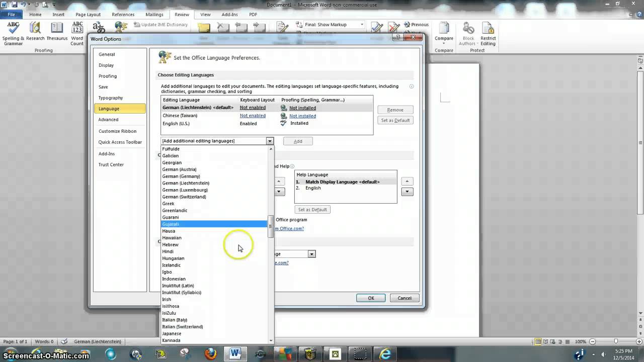Select German (Germany) in language list
Screen dimensions: 644x362
(x=214, y=176)
